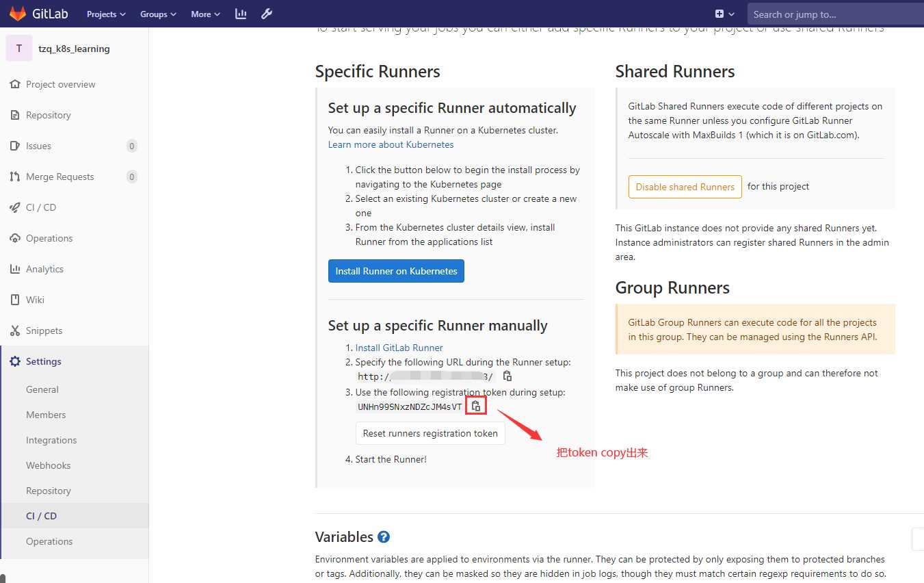924x583 pixels.
Task: Open Learn more about Kubernetes link
Action: click(x=391, y=144)
